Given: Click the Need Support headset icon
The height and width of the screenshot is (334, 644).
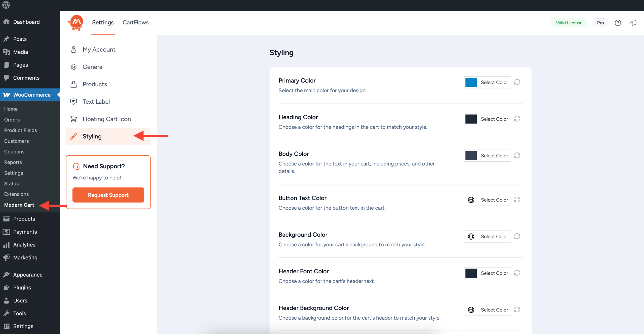Looking at the screenshot, I should tap(76, 166).
